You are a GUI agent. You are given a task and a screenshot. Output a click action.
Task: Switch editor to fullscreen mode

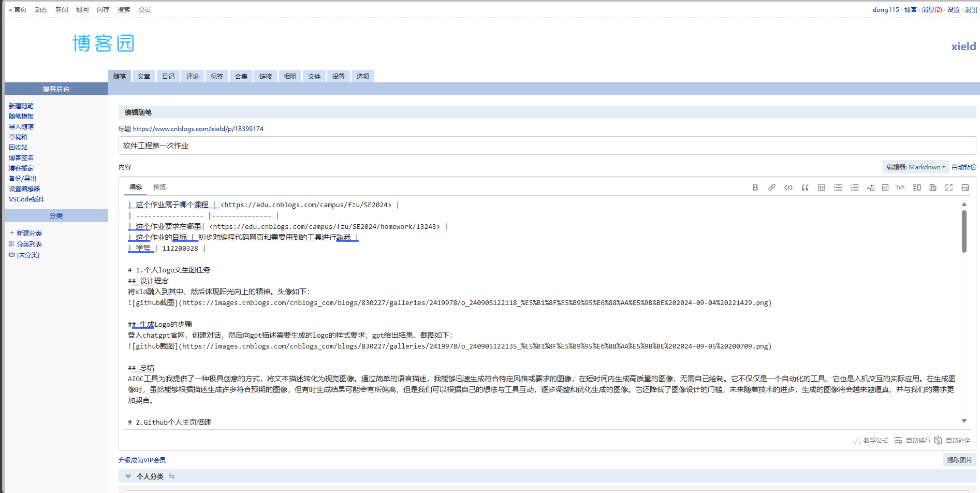949,187
